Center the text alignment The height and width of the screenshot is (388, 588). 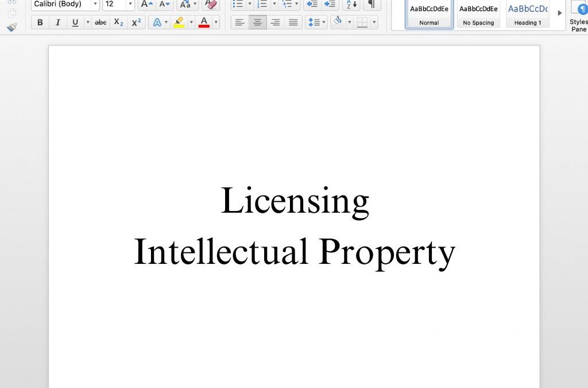258,22
